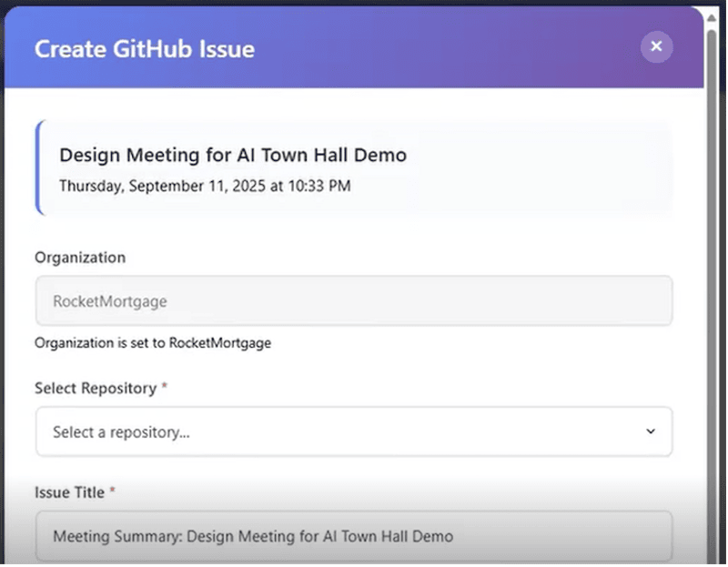The width and height of the screenshot is (728, 567).
Task: Click the 'Issue Title' field label
Action: (x=68, y=492)
